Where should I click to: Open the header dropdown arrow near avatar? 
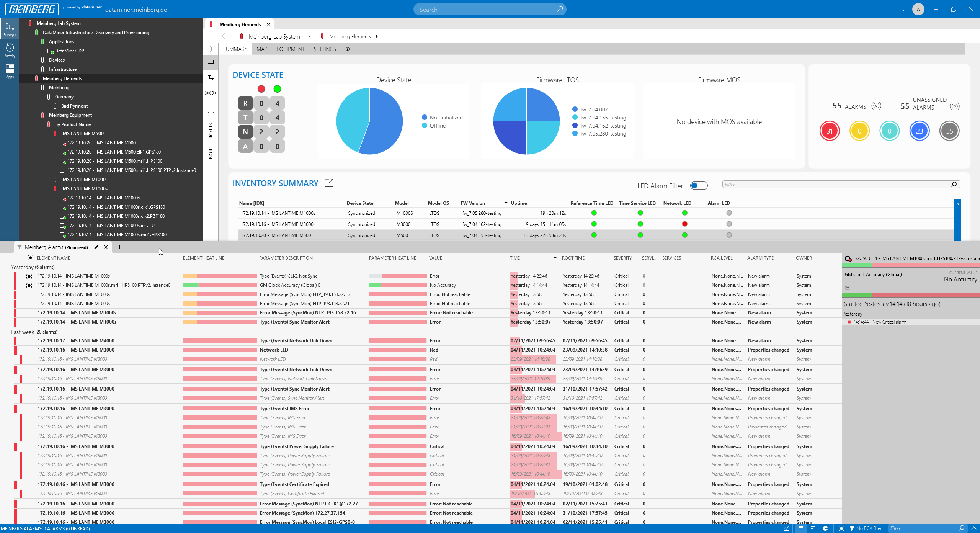[903, 10]
